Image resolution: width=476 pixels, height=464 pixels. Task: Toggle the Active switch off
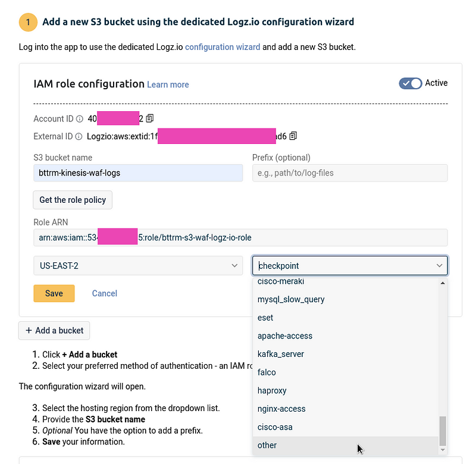point(411,83)
